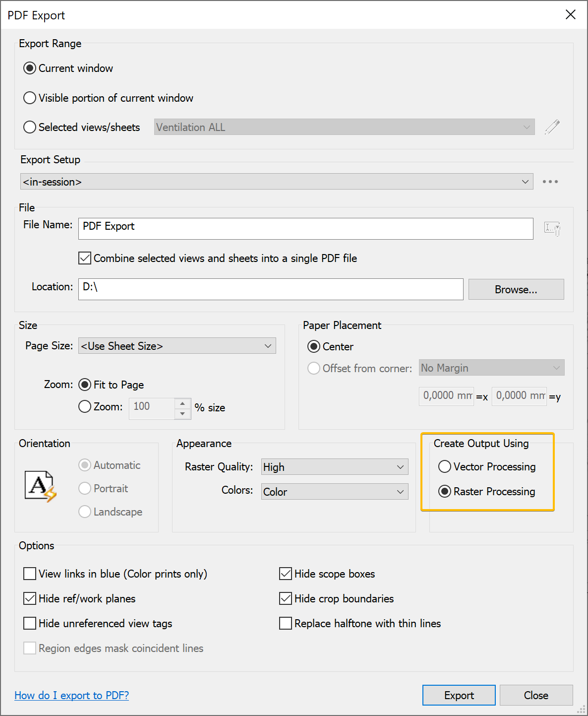Image resolution: width=588 pixels, height=716 pixels.
Task: Click the pencil to edit selected views/sheets
Action: coord(552,127)
